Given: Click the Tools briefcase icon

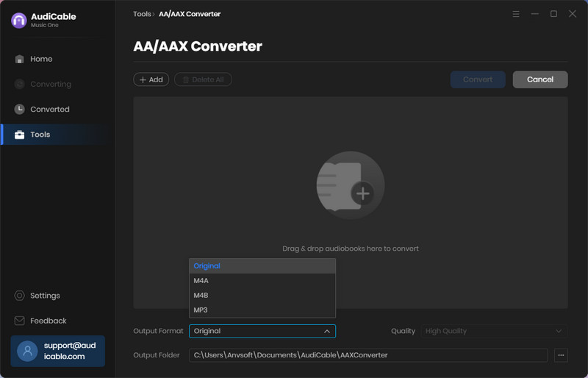Looking at the screenshot, I should (x=20, y=135).
